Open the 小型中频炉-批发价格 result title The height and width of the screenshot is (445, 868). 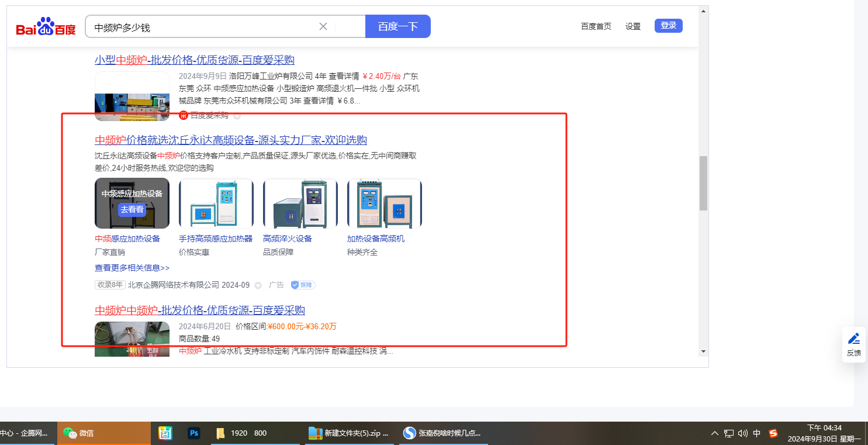tap(195, 60)
